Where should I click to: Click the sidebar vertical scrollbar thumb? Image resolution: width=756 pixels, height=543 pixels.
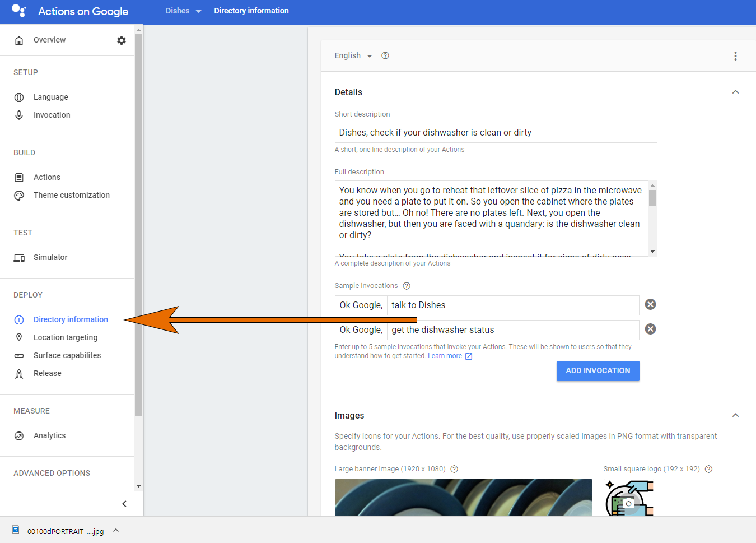tap(138, 225)
